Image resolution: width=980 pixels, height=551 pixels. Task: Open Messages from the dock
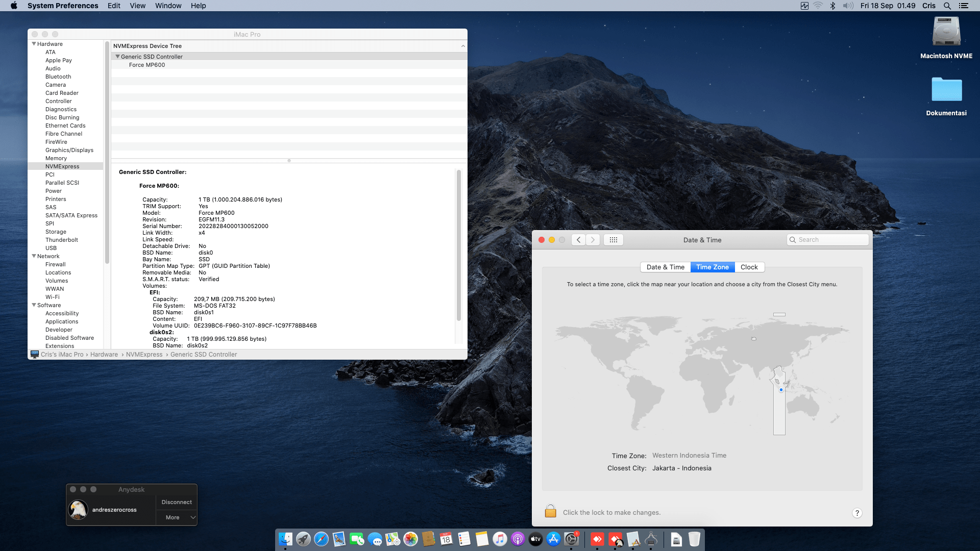pos(375,539)
